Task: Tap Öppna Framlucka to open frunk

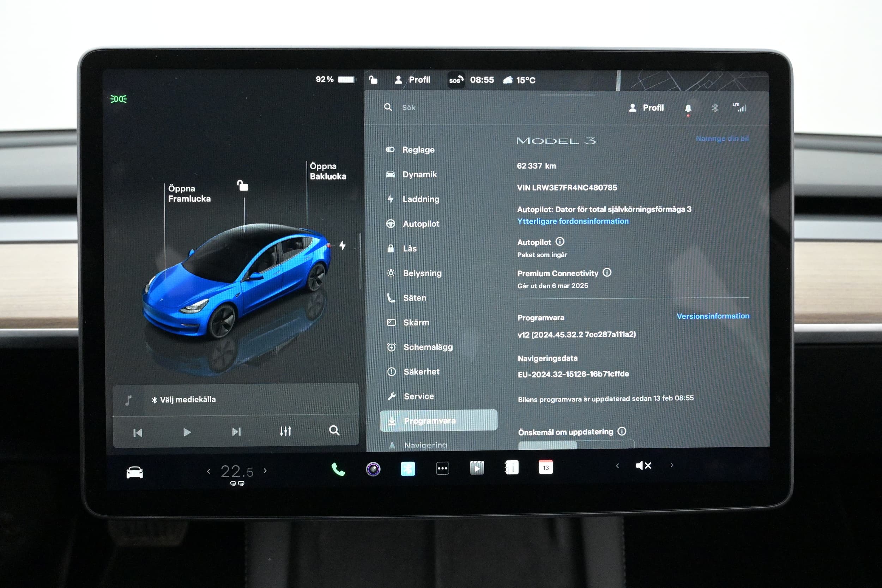Action: click(x=189, y=194)
